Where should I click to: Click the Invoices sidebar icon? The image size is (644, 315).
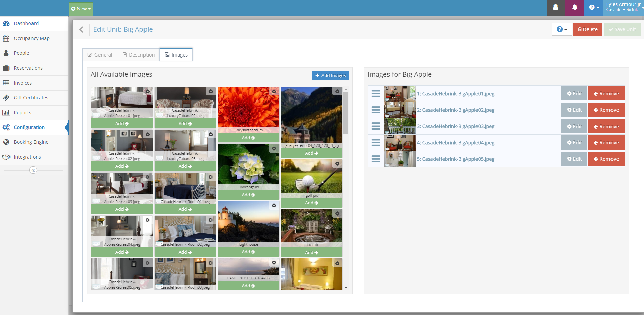(6, 83)
